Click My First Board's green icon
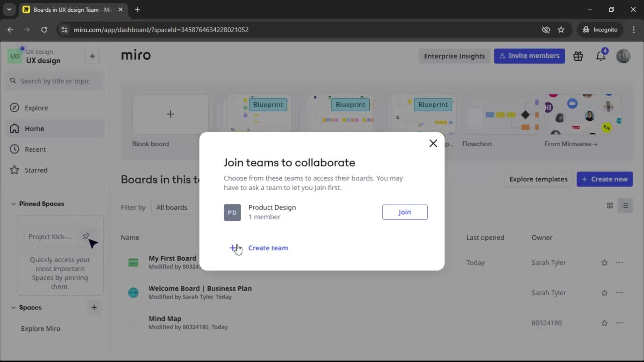Image resolution: width=644 pixels, height=362 pixels. (x=133, y=262)
